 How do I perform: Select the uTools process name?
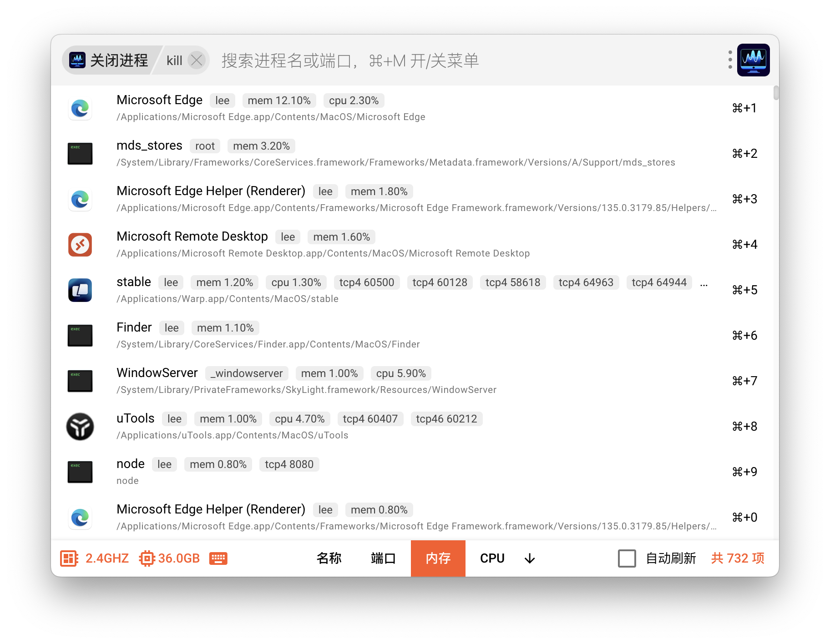(x=136, y=418)
